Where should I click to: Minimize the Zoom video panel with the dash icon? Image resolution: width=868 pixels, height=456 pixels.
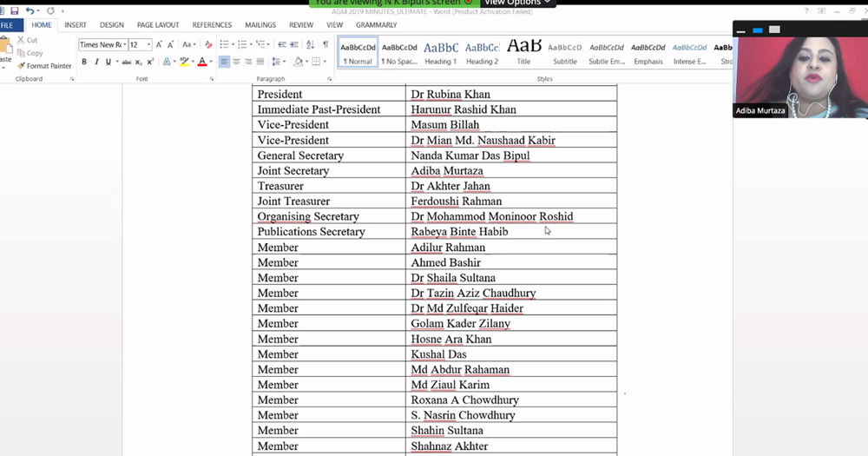point(740,30)
